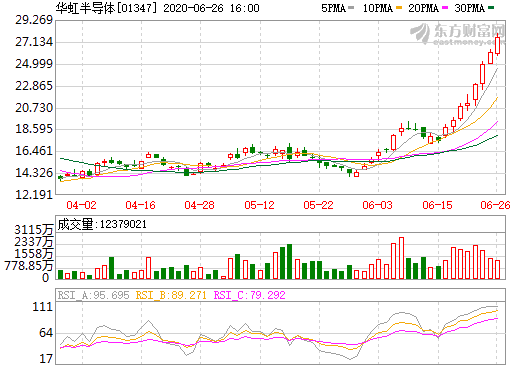Pick the orange 10PMA legend color dash
The width and height of the screenshot is (520, 365).
(x=399, y=8)
